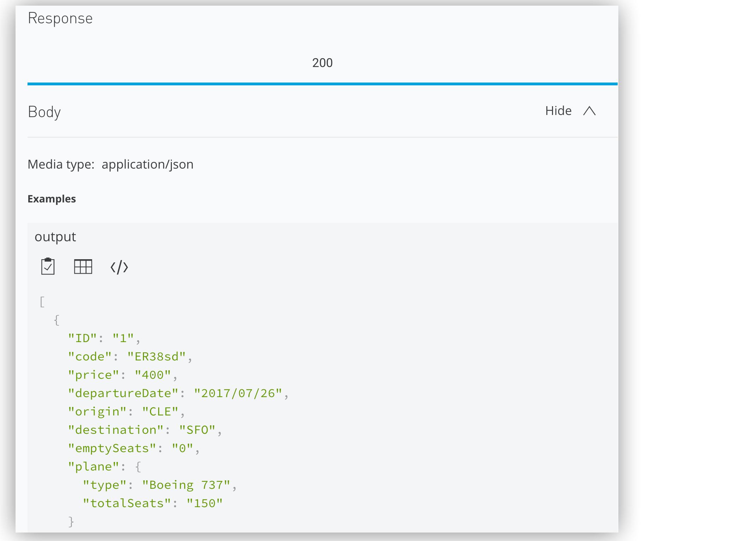Click the clipboard check icon above the JSON
The height and width of the screenshot is (541, 756).
coord(48,267)
